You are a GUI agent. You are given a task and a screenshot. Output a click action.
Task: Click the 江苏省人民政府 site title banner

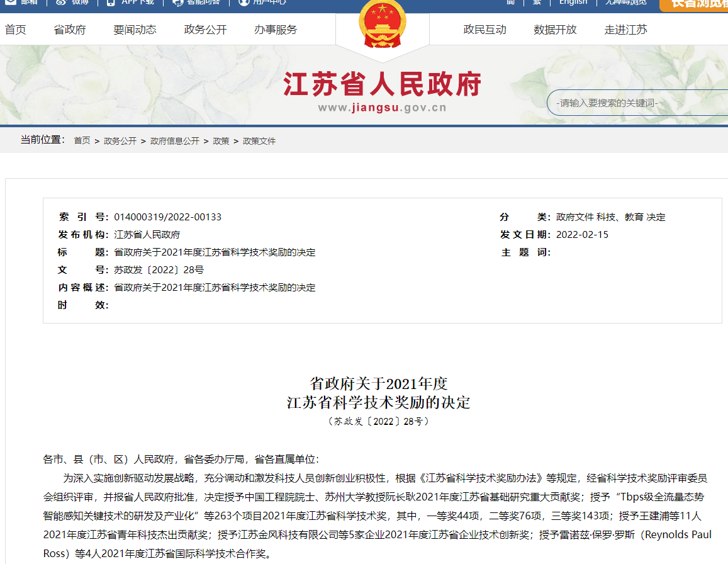coord(382,84)
